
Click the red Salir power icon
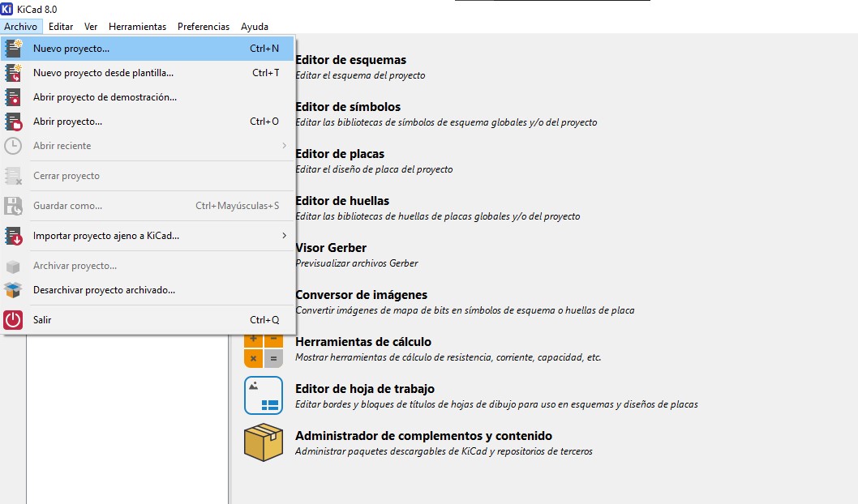[x=13, y=320]
